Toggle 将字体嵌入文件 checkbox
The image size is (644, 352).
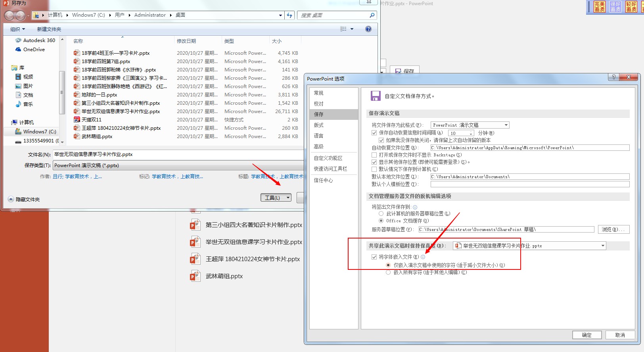point(374,257)
